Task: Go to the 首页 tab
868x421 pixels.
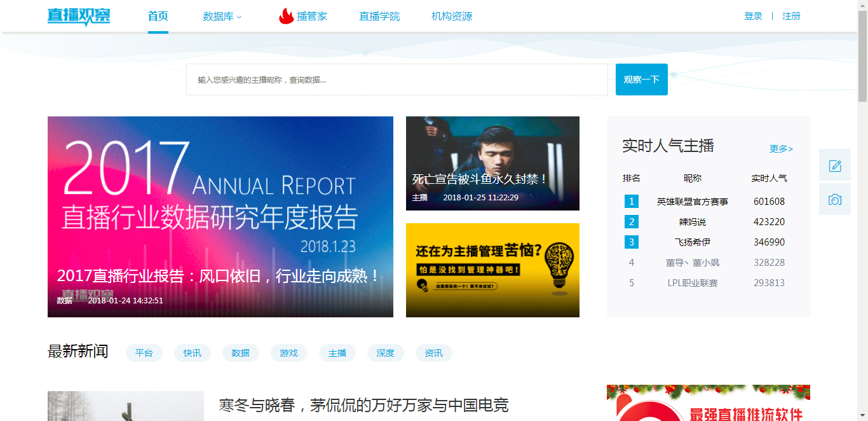Action: pos(158,17)
